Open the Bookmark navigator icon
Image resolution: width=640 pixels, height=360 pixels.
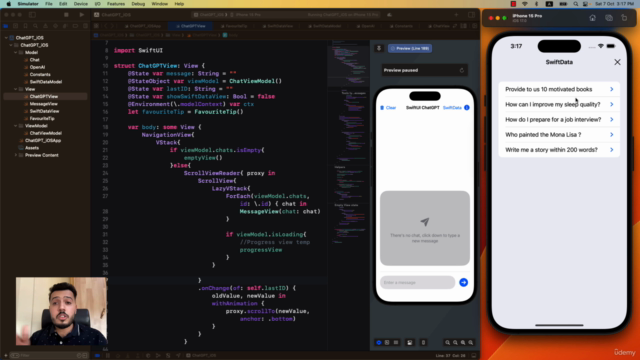25,26
